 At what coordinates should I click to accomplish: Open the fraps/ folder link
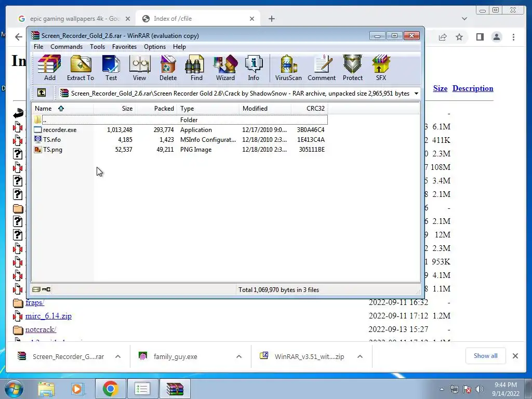pyautogui.click(x=35, y=302)
